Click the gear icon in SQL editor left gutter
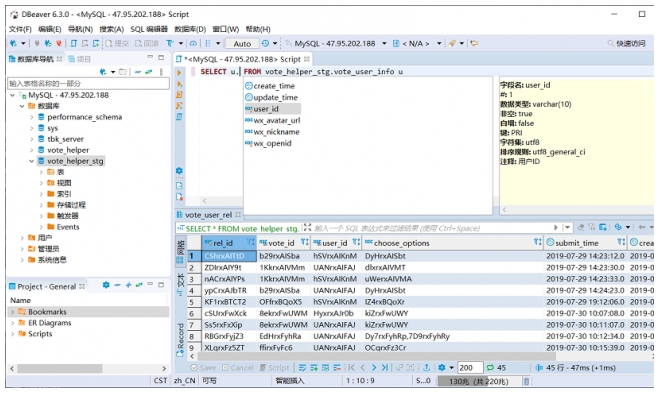Screen dimensions: 665x393 click(x=179, y=170)
